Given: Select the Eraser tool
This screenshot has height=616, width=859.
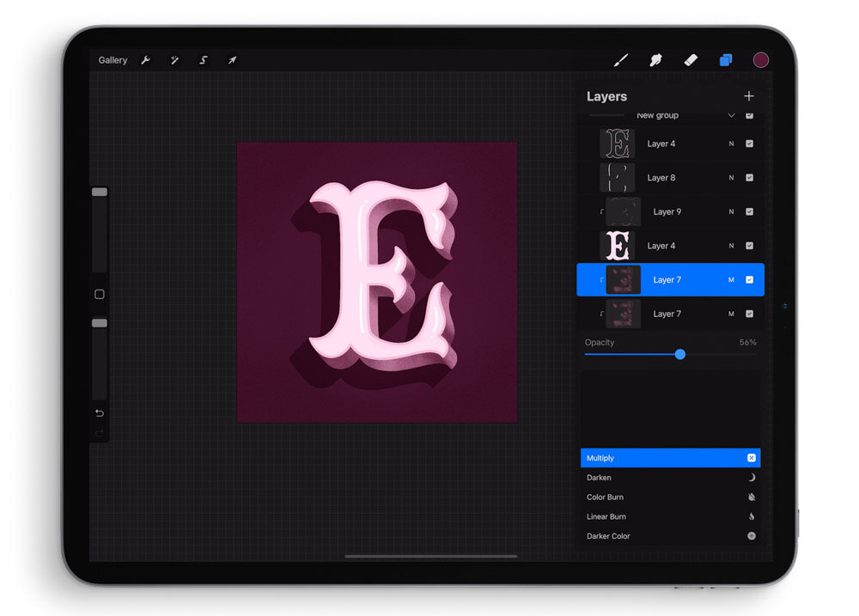Looking at the screenshot, I should pyautogui.click(x=691, y=60).
